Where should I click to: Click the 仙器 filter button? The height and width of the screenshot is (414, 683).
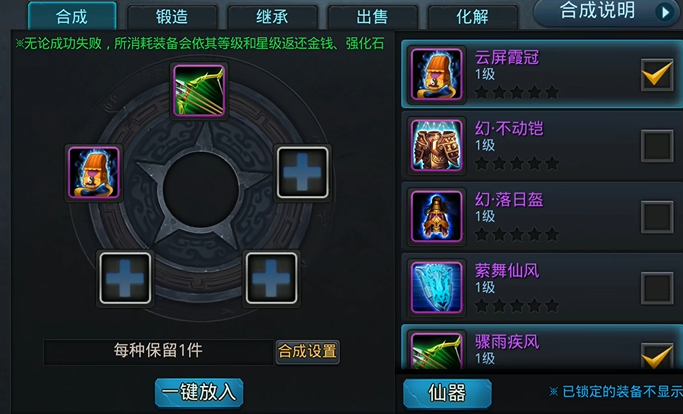447,393
